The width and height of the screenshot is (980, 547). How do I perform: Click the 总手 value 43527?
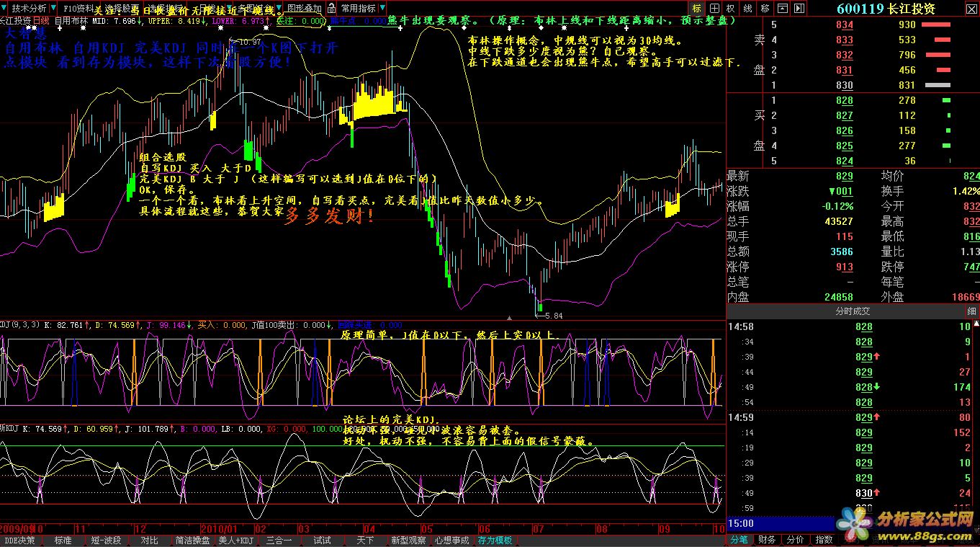pyautogui.click(x=839, y=221)
